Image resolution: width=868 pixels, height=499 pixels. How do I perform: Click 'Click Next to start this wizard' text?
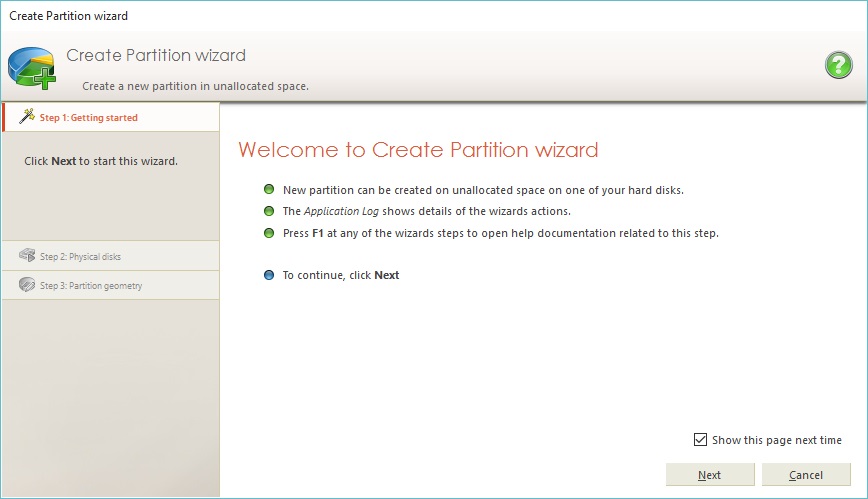pos(101,161)
